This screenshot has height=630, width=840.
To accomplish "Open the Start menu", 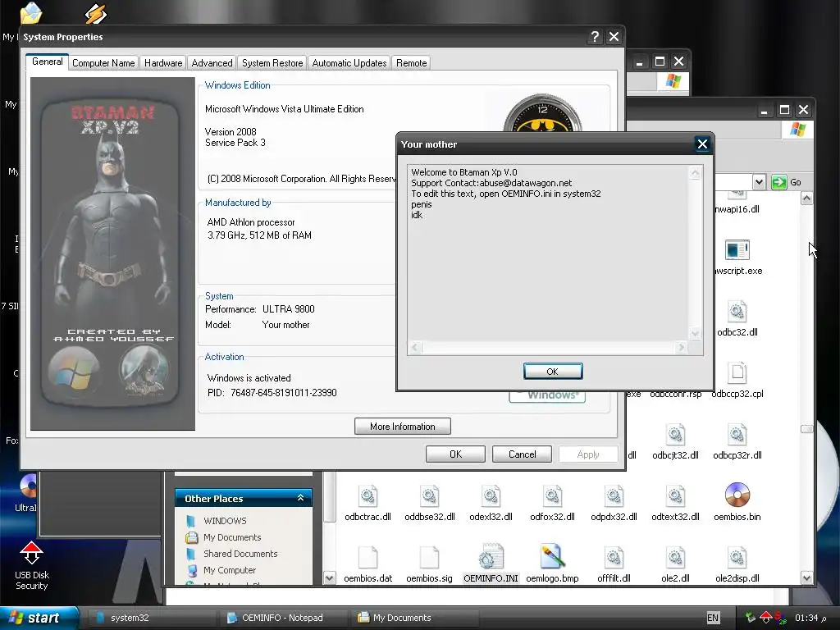I will 39,618.
